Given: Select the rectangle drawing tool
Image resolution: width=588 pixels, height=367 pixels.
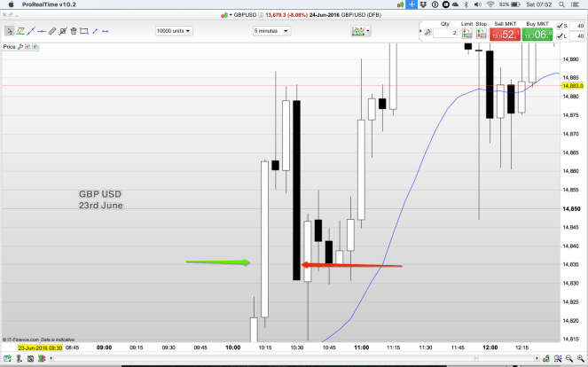Looking at the screenshot, I should pyautogui.click(x=82, y=31).
